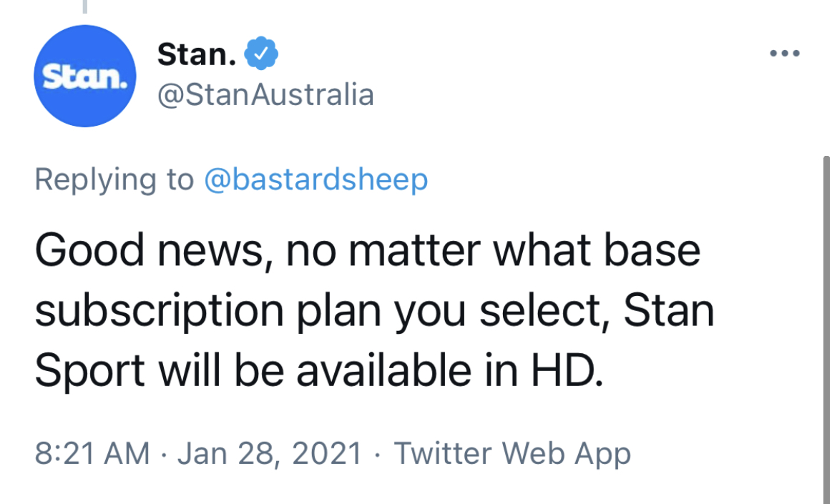This screenshot has width=837, height=504.
Task: Visit the @StanAustralia handle
Action: 265,95
